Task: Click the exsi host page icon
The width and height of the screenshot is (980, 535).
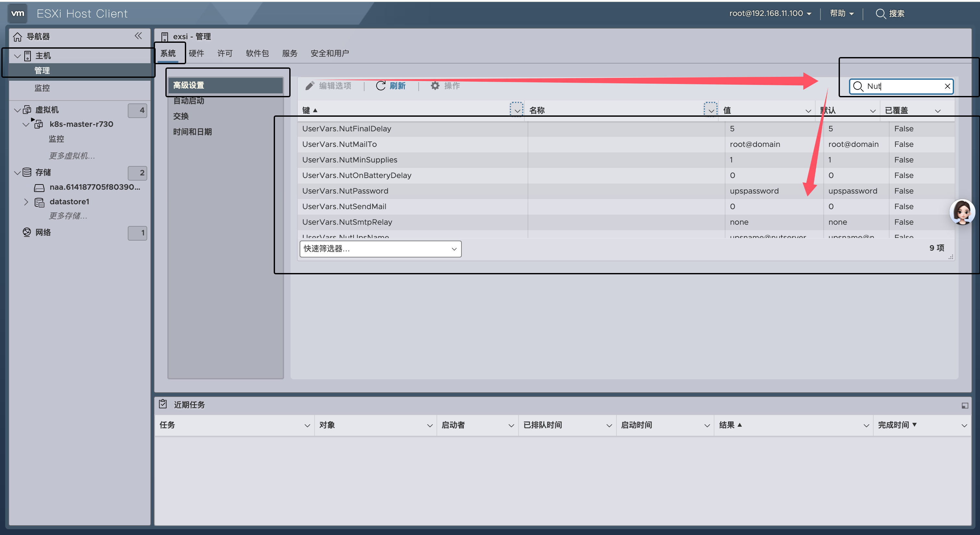Action: (165, 37)
